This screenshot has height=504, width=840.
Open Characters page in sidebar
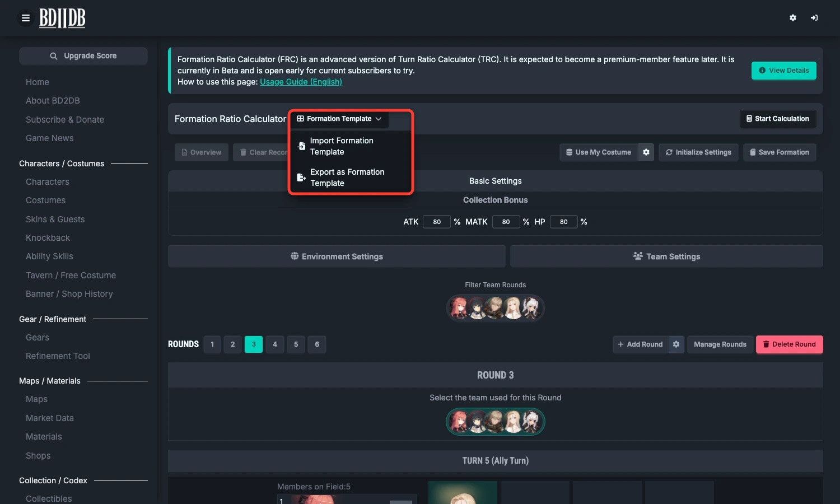(48, 182)
